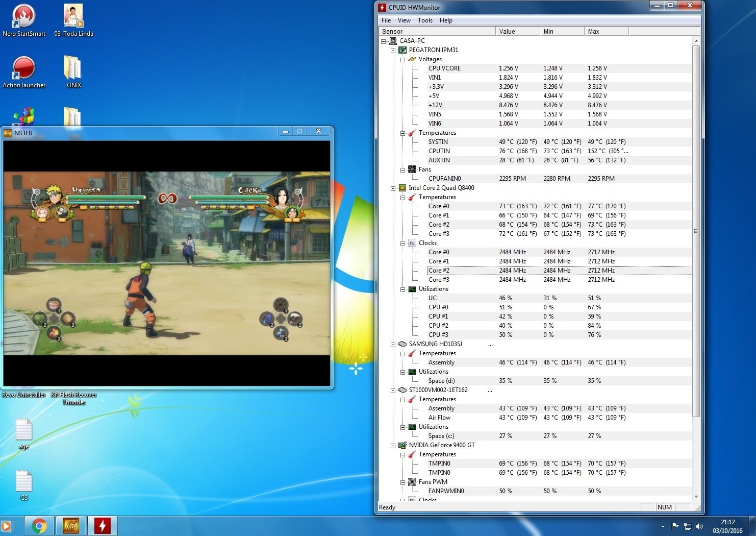756x536 pixels.
Task: Click the volume speaker icon in the system tray
Action: click(x=699, y=526)
